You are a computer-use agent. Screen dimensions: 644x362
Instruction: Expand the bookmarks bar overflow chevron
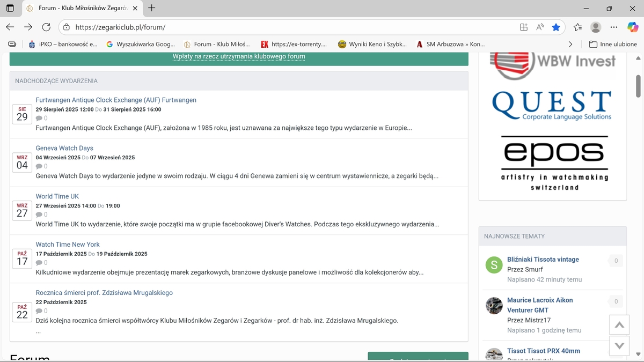[x=570, y=44]
